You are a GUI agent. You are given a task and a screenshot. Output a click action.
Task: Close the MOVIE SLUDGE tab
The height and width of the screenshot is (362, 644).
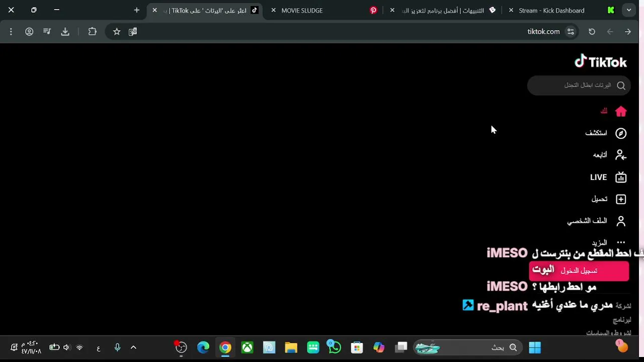[274, 11]
